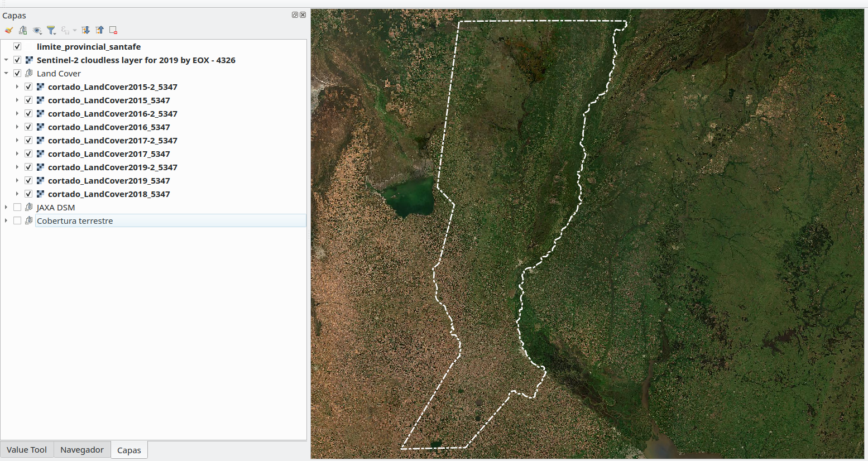The image size is (868, 461).
Task: Click the raster icon of cortado_LandCover2019-2_5347
Action: pos(41,167)
